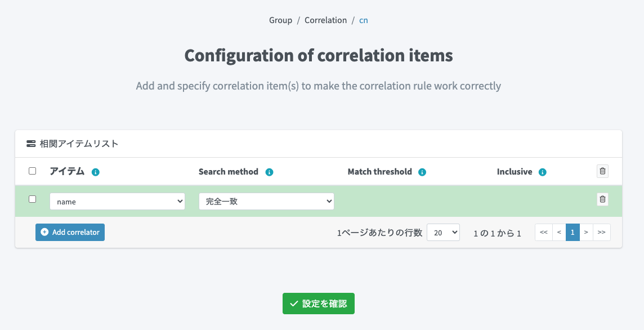Jump to the last page (>>)
This screenshot has width=644, height=330.
602,233
